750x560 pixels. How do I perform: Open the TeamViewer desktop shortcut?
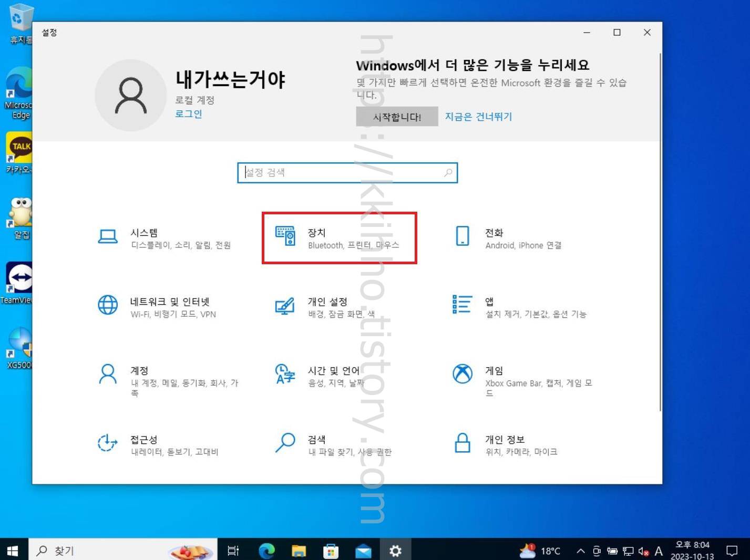tap(16, 283)
